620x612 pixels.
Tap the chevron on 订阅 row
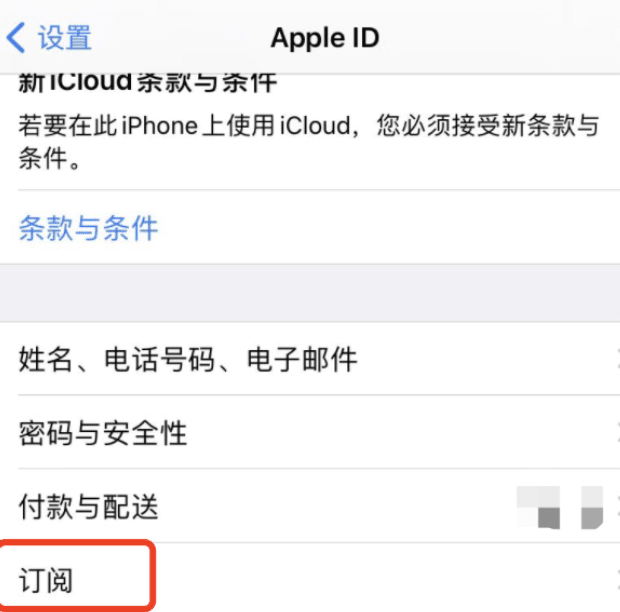tap(617, 580)
